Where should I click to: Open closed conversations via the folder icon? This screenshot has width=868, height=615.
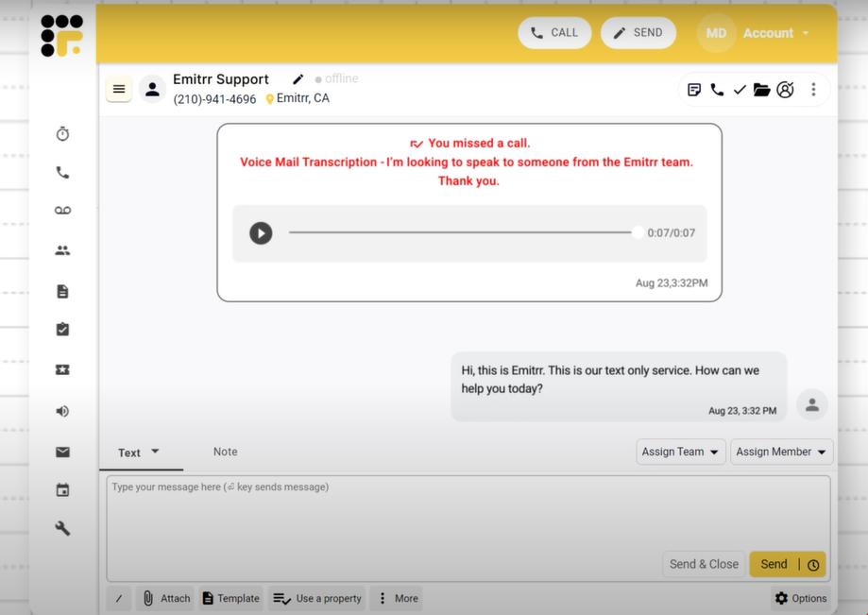(763, 89)
